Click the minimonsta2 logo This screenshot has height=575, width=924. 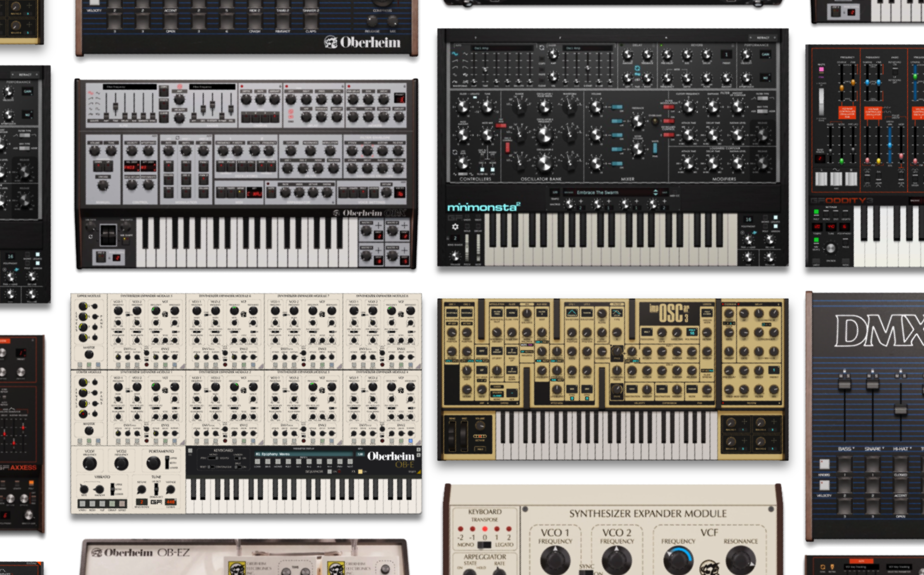pos(483,207)
